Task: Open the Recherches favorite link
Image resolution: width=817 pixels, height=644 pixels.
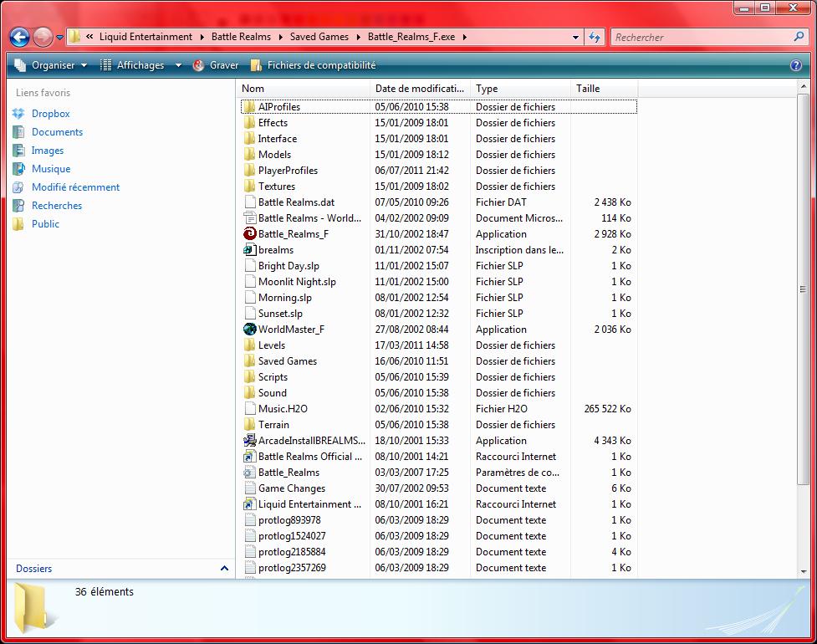Action: pos(57,206)
